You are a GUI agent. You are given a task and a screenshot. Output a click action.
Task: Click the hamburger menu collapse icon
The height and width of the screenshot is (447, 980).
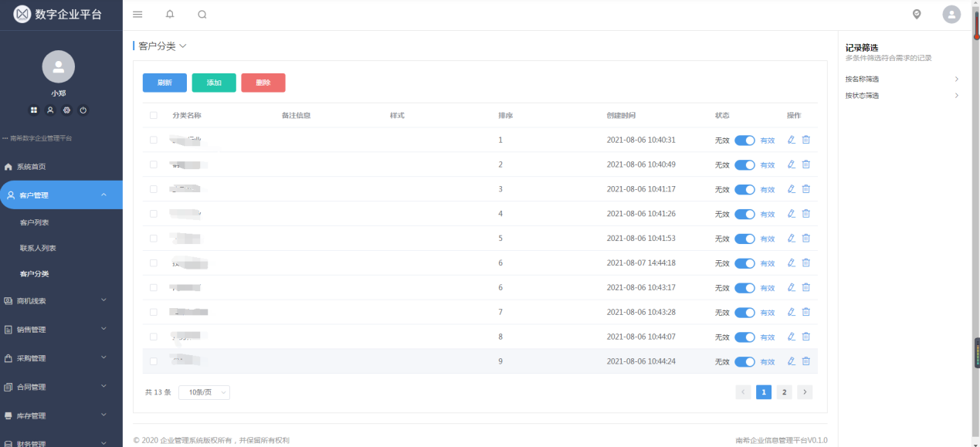click(x=137, y=15)
